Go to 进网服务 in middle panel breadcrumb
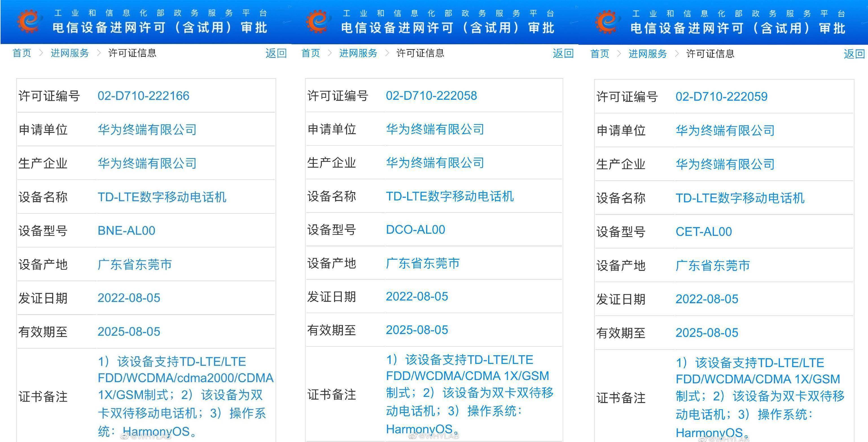This screenshot has height=442, width=868. coord(358,53)
